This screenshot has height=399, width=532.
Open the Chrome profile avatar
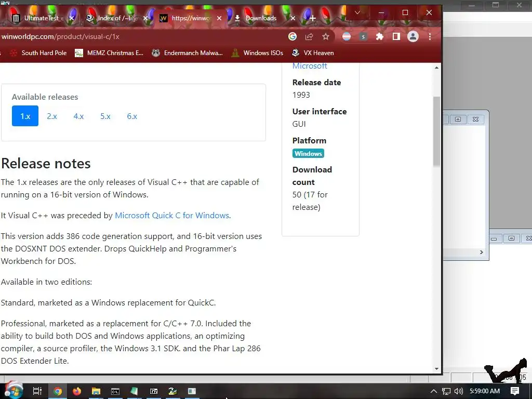413,37
